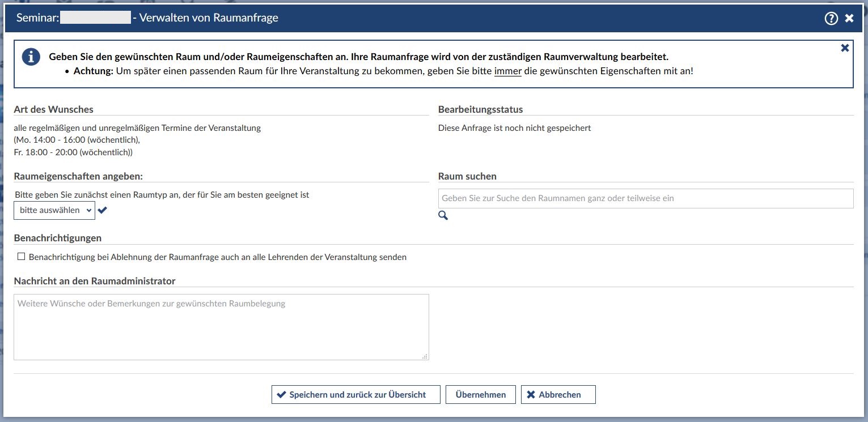The height and width of the screenshot is (422, 868).
Task: Close the Verwalten von Raumanfrage dialog
Action: (849, 18)
